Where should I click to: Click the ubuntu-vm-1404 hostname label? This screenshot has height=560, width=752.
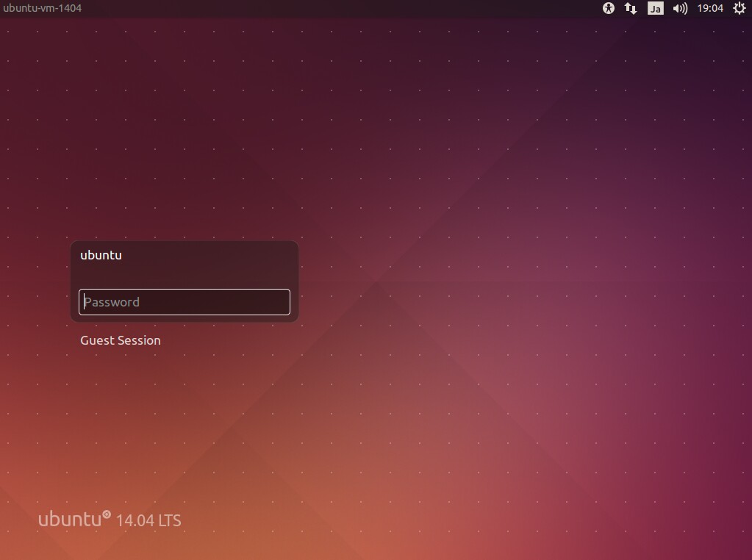(x=42, y=8)
